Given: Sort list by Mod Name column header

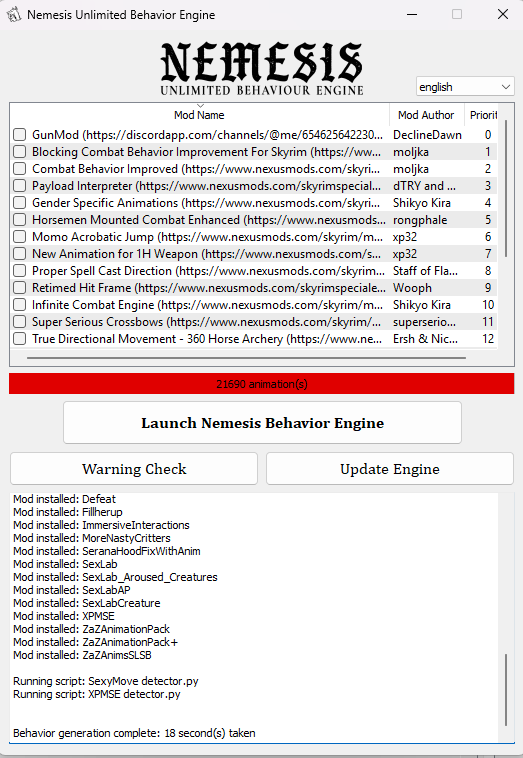Looking at the screenshot, I should click(199, 115).
